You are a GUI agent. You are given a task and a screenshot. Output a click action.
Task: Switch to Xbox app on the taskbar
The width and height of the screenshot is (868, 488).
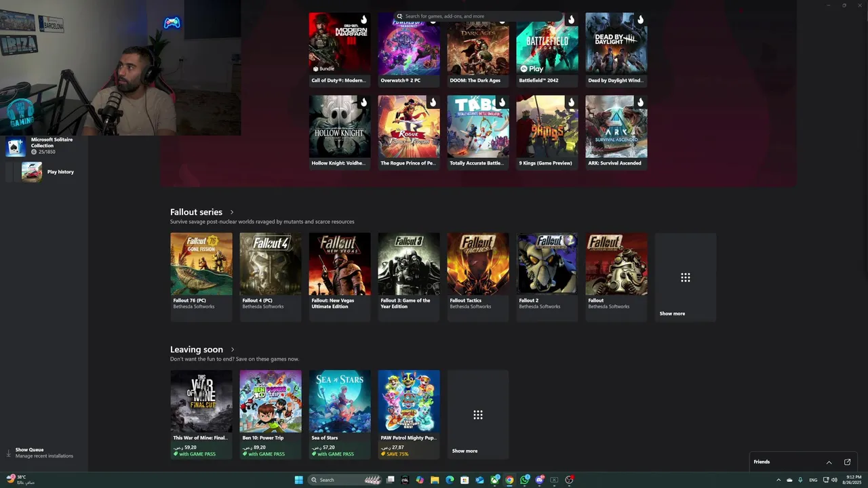494,480
